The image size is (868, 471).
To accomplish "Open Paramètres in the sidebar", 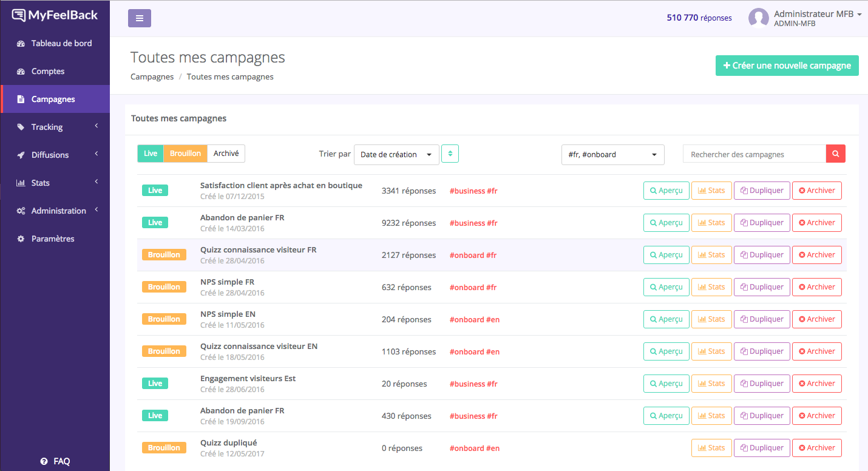I will (53, 239).
